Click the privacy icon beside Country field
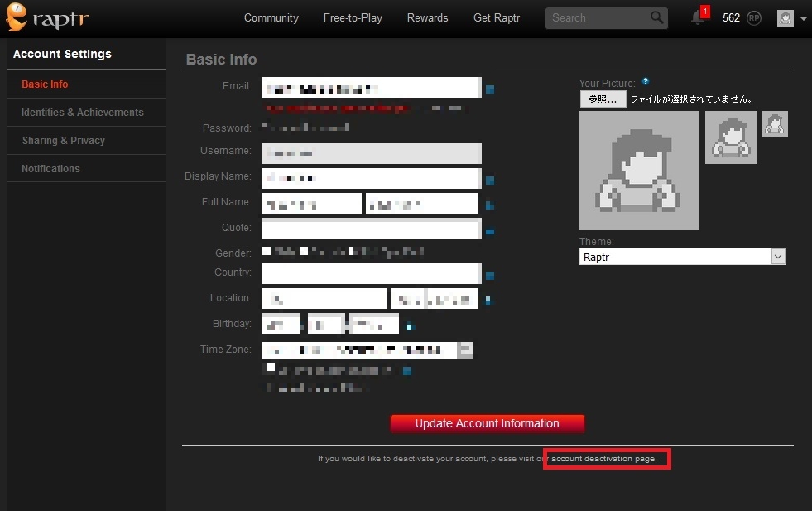Screen dimensions: 812x511 [490, 275]
